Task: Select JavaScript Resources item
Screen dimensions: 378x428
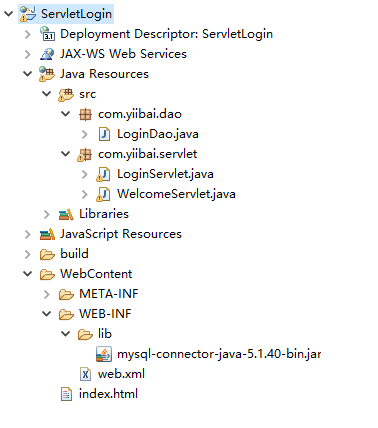Action: click(121, 234)
